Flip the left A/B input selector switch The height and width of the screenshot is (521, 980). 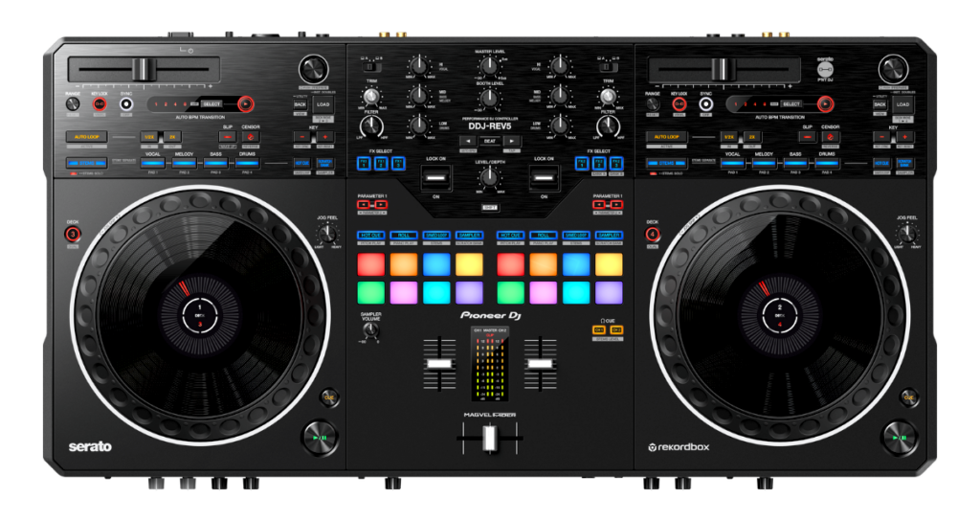click(x=371, y=66)
